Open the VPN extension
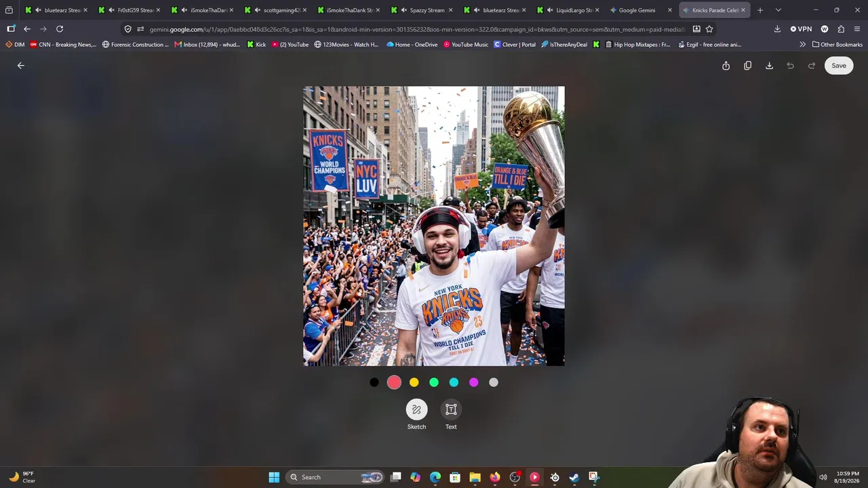The image size is (868, 488). (x=801, y=29)
